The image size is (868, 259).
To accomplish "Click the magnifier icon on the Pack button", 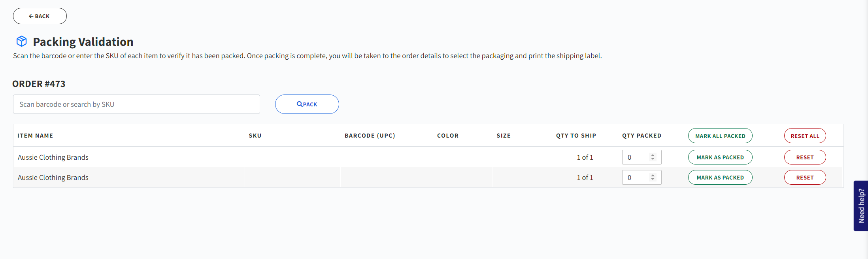I will tap(299, 104).
